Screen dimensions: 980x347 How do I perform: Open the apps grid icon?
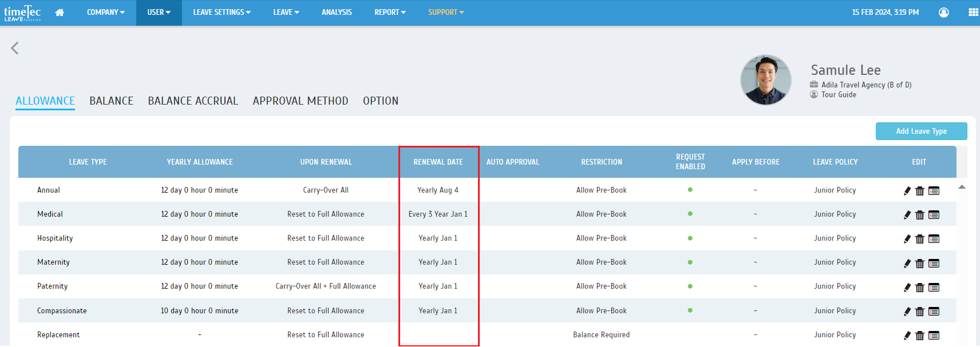point(973,13)
